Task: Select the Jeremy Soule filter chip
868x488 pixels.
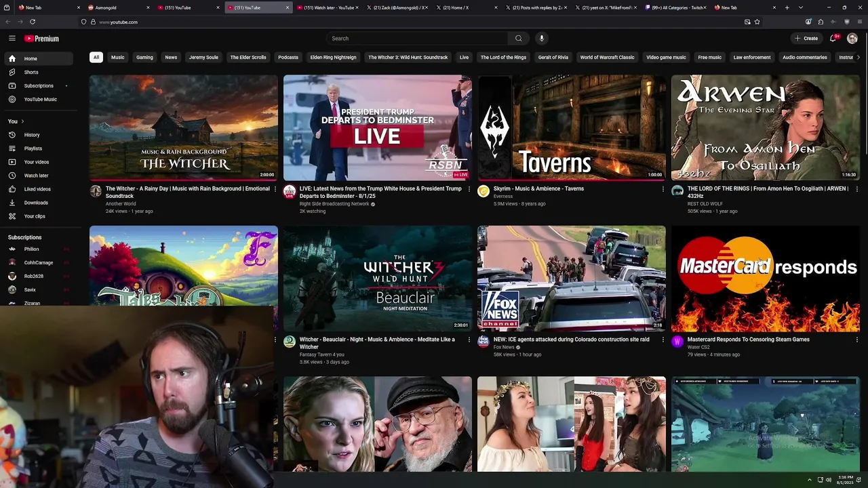Action: point(203,58)
